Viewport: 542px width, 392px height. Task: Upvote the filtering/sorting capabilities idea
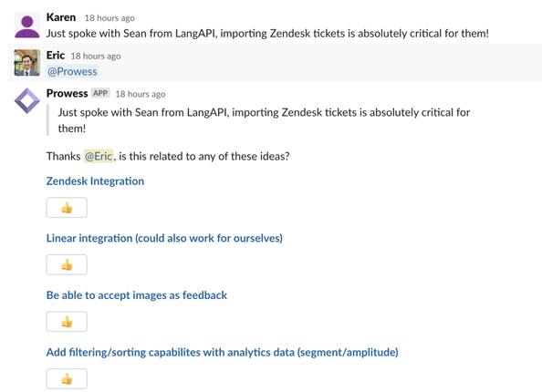click(x=67, y=378)
